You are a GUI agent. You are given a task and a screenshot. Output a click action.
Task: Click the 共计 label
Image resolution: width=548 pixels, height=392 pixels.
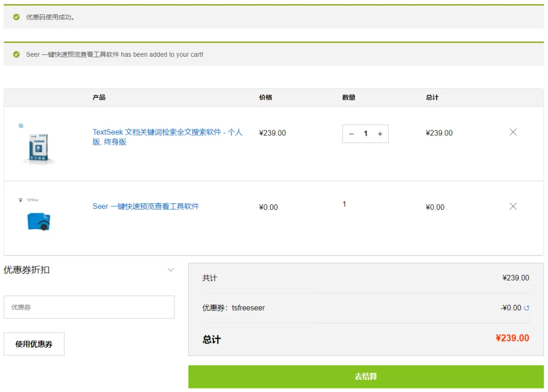click(210, 278)
